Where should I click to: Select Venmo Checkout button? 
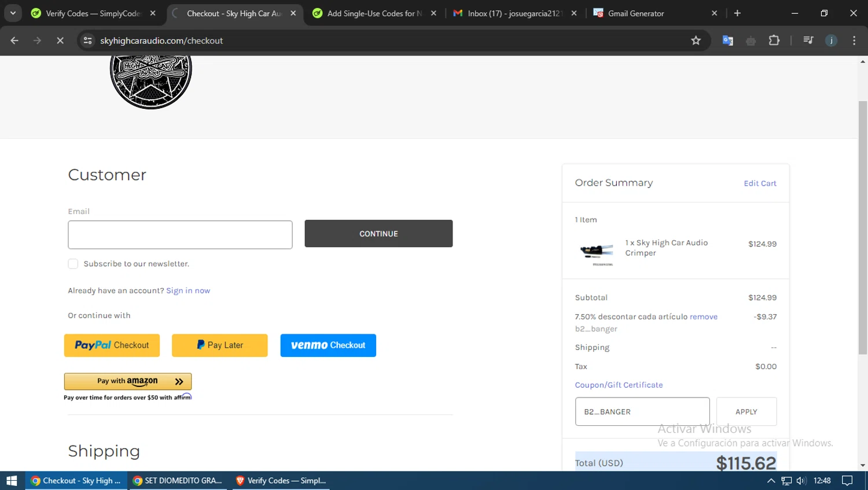[328, 345]
